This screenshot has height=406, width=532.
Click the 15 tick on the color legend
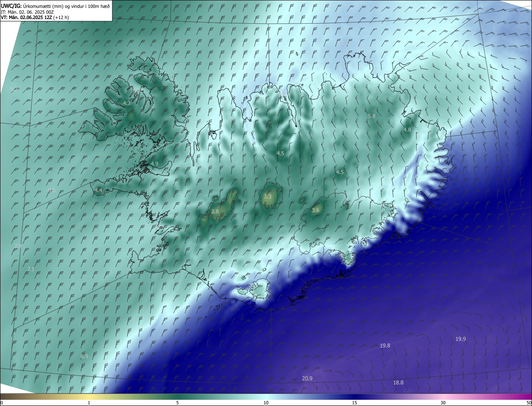click(x=355, y=403)
